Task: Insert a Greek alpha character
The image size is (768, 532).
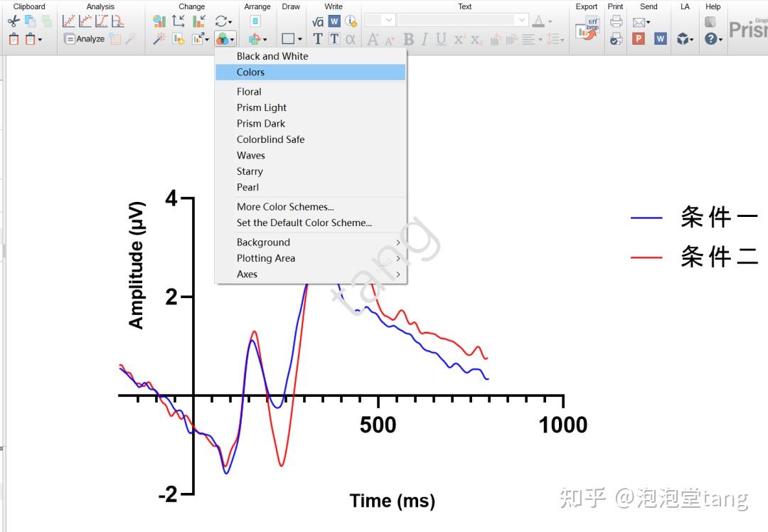Action: 351,41
